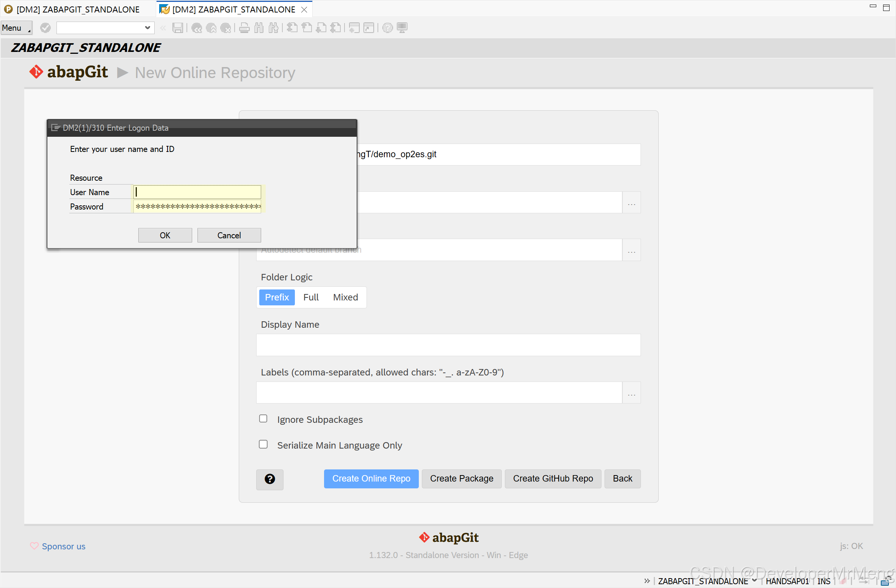
Task: Click the abapGit logo in header
Action: coord(69,72)
